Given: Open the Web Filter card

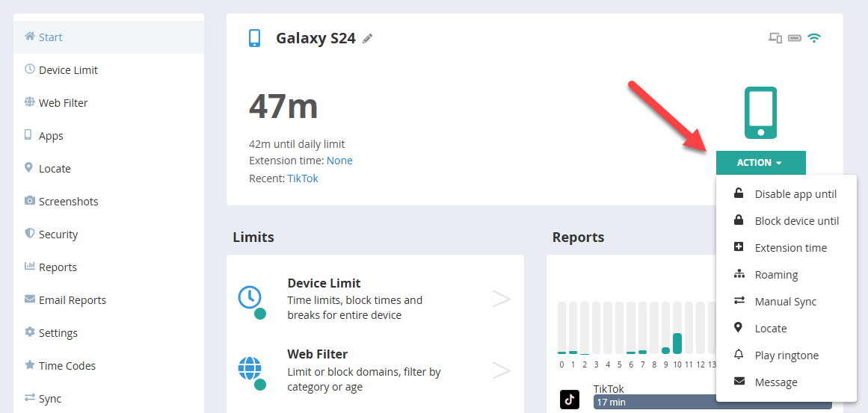Looking at the screenshot, I should (x=375, y=370).
